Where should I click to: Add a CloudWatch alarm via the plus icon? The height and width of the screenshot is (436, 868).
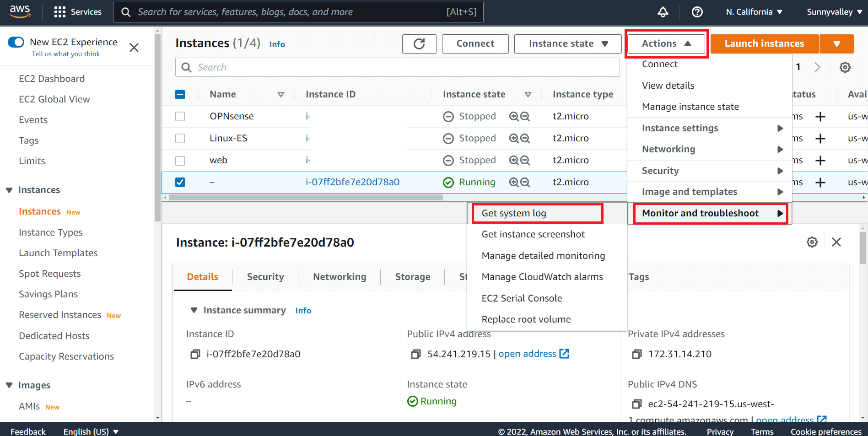[820, 182]
